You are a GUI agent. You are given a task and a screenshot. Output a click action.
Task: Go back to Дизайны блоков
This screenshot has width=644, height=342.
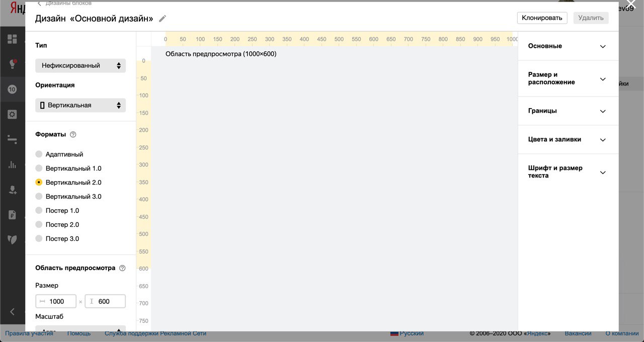[x=64, y=3]
